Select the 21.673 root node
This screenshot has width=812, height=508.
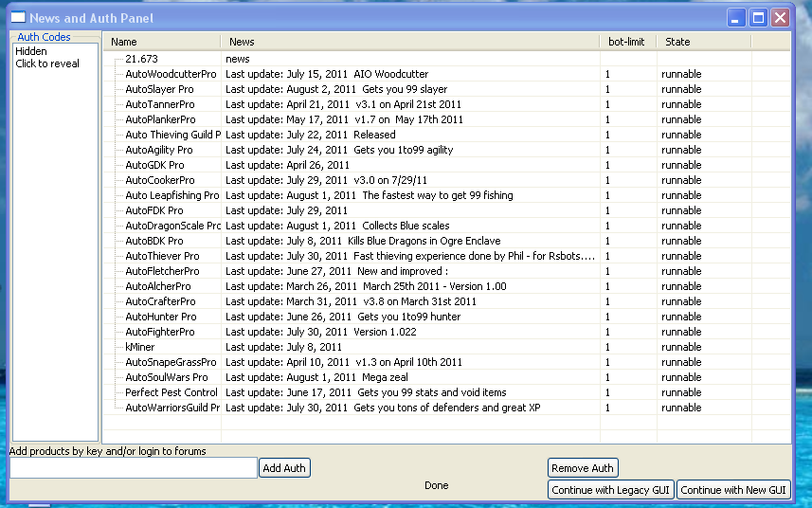pos(141,59)
